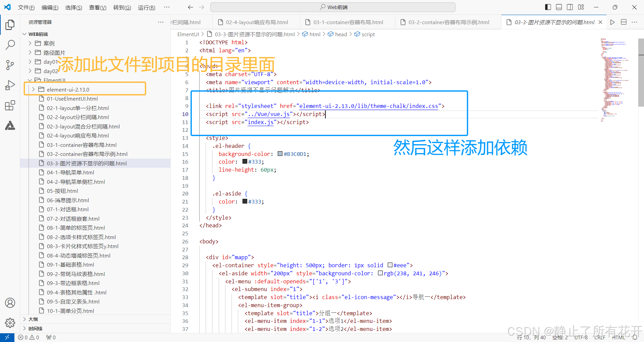Click the triangle-shaped extension icon in activity bar

click(x=10, y=126)
